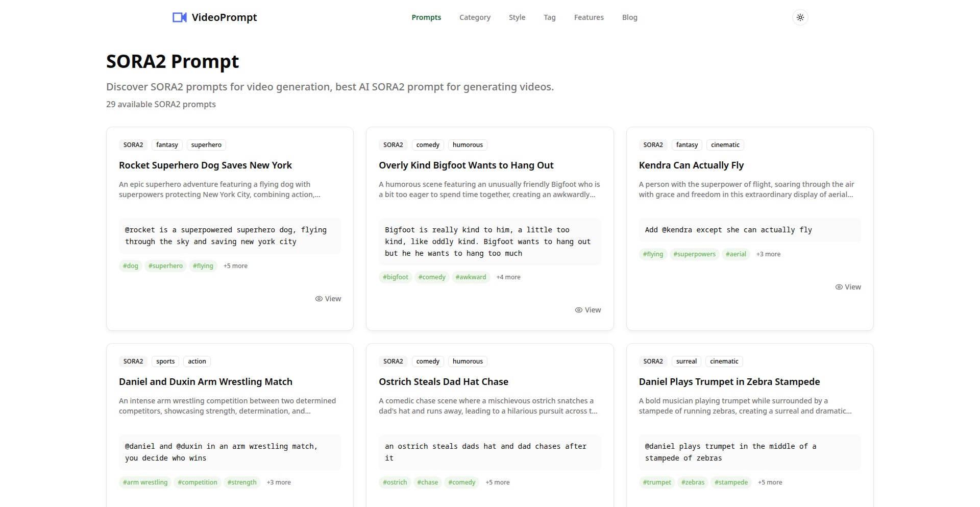Select the #bigfoot hashtag tag
980x507 pixels.
point(395,277)
